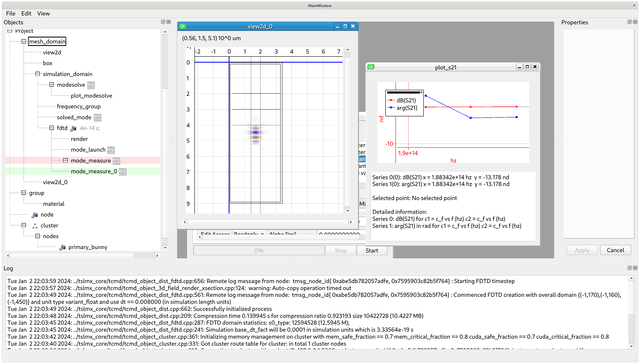Viewport: 640px width, 364px height.
Task: Close the plot legend box
Action: click(x=421, y=92)
